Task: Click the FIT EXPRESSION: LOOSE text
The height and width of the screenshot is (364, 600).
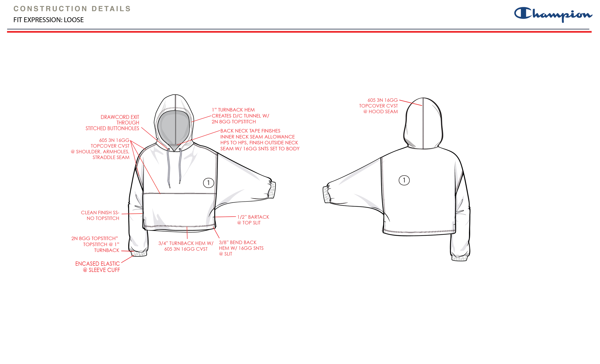Action: [x=48, y=20]
